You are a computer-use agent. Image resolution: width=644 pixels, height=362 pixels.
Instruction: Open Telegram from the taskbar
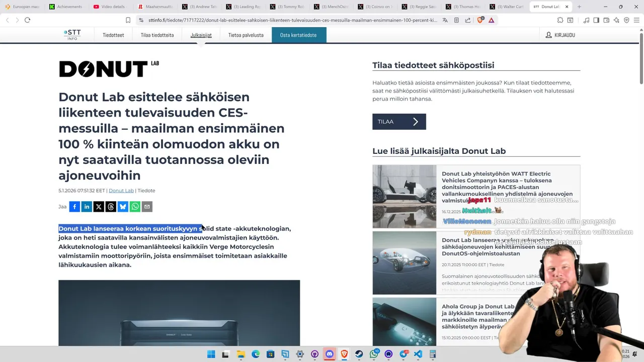(404, 354)
